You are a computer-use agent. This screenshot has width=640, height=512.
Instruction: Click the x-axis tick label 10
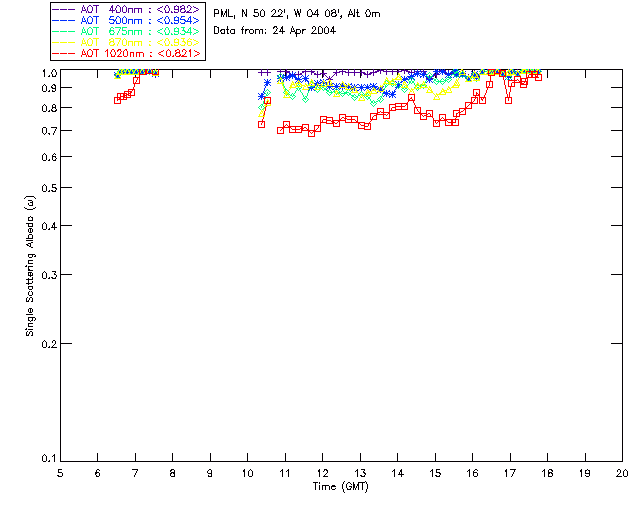[247, 473]
